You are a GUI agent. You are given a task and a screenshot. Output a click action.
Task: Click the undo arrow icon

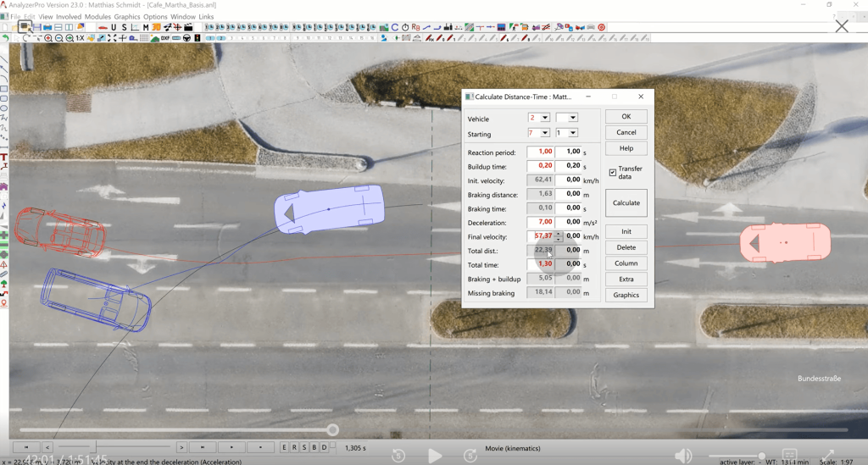point(6,38)
